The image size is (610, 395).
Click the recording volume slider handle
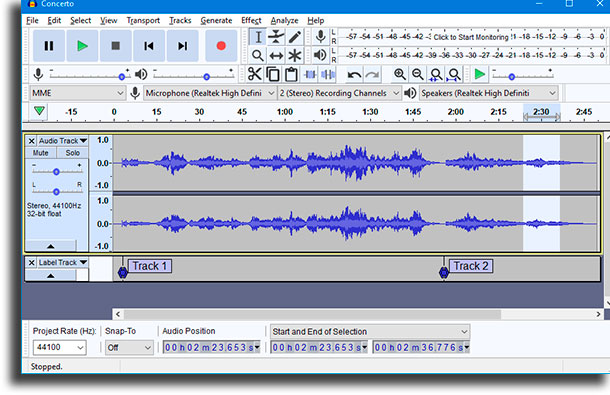coord(122,77)
